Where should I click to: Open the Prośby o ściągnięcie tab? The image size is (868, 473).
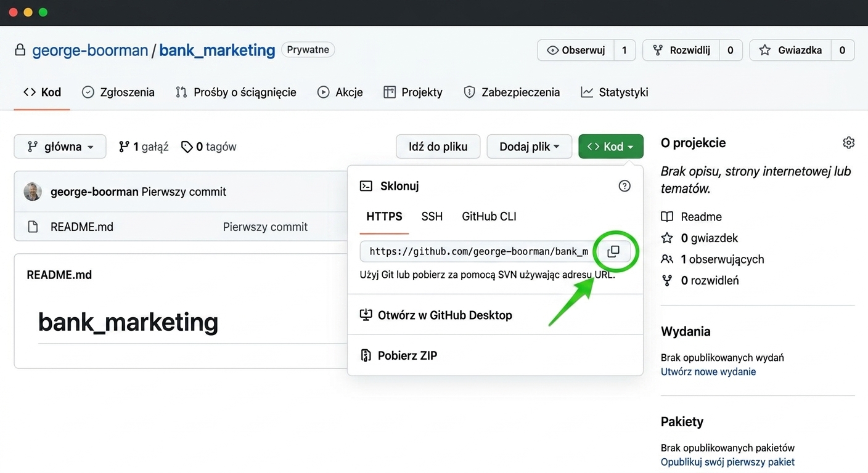236,92
